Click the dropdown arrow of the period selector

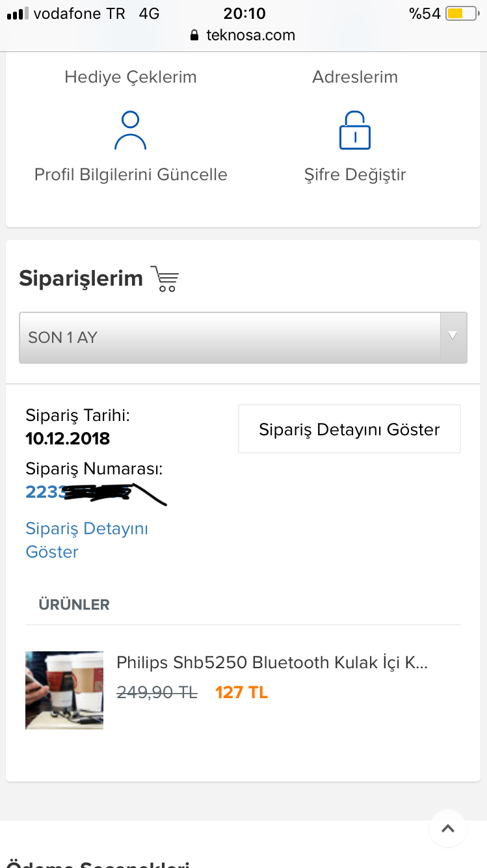[x=453, y=336]
